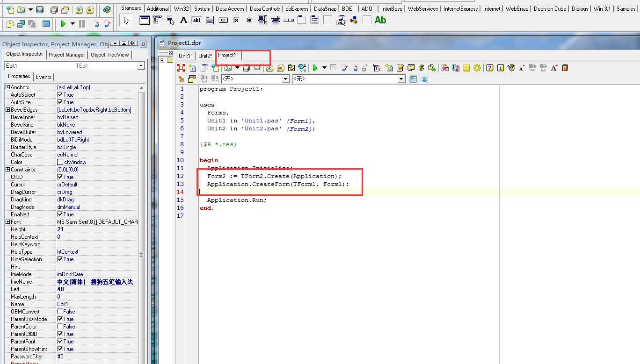Click the New Form toolbar icon

[46, 24]
